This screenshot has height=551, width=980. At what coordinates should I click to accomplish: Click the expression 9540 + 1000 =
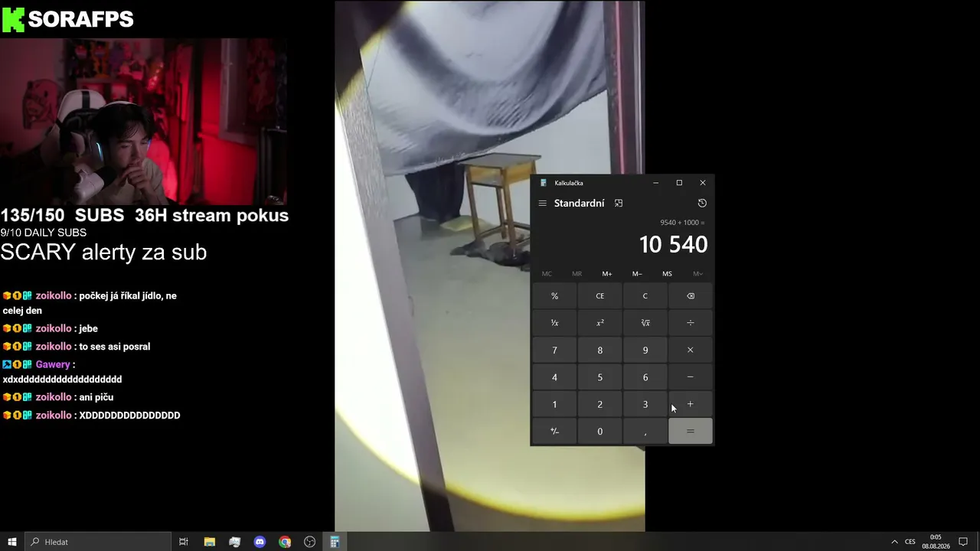pos(682,223)
